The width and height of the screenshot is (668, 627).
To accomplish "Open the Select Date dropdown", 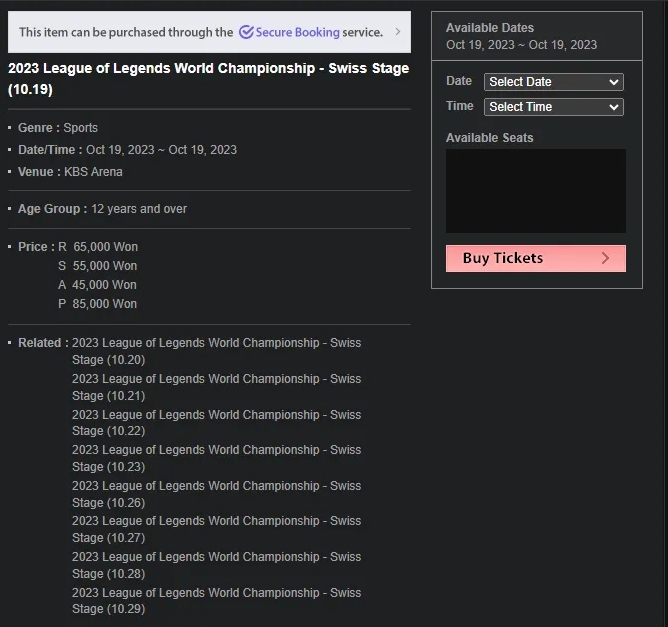I will [553, 82].
